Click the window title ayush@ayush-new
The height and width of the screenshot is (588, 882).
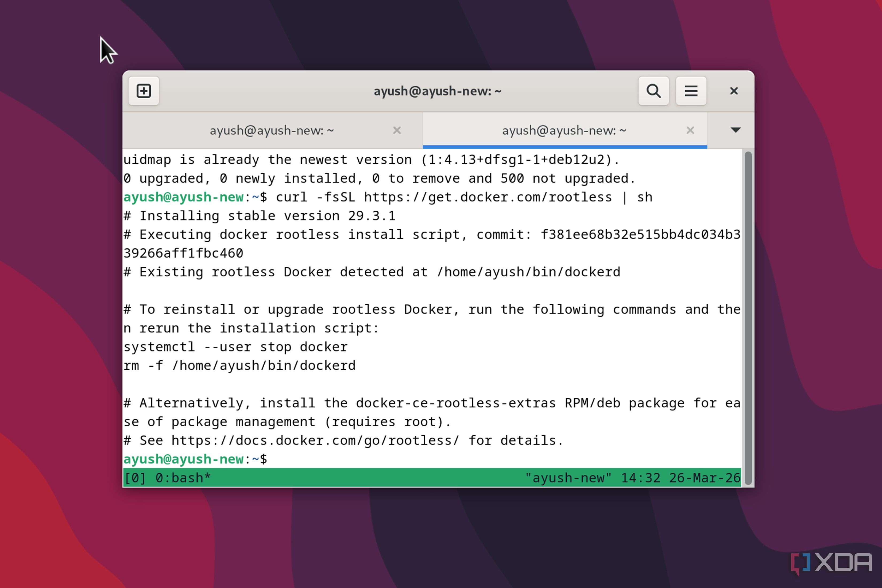(438, 91)
